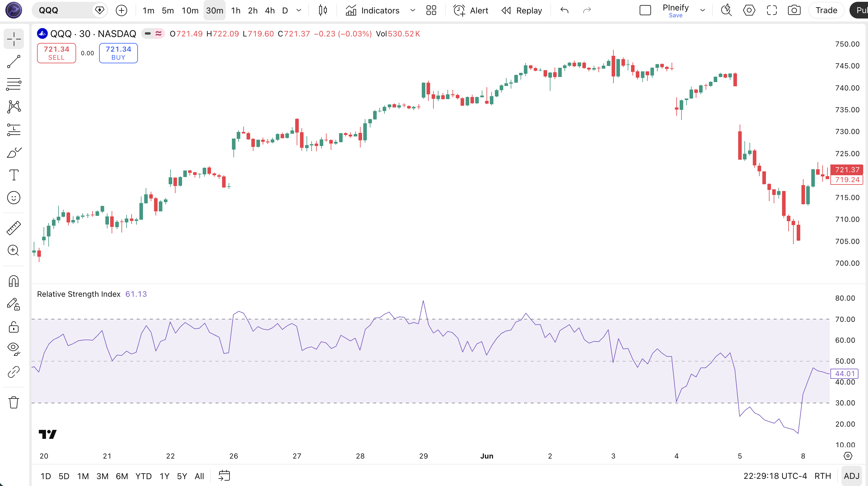The height and width of the screenshot is (486, 868).
Task: Click the trash remove objects icon
Action: tap(14, 402)
